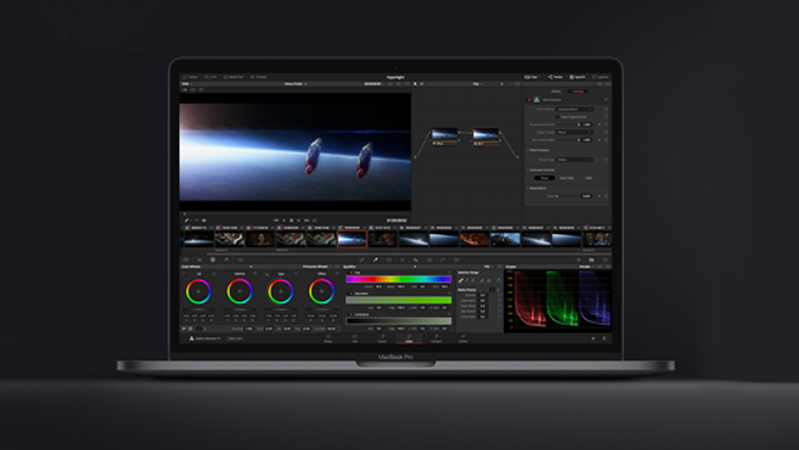Screen dimensions: 799x450
Task: Check Keep Original Detail option
Action: (x=557, y=117)
